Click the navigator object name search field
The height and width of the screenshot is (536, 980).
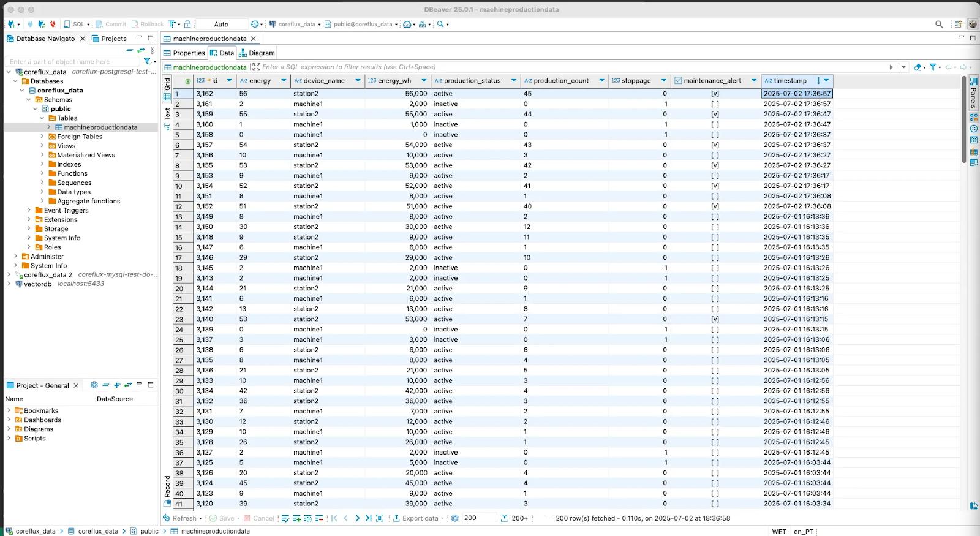73,61
